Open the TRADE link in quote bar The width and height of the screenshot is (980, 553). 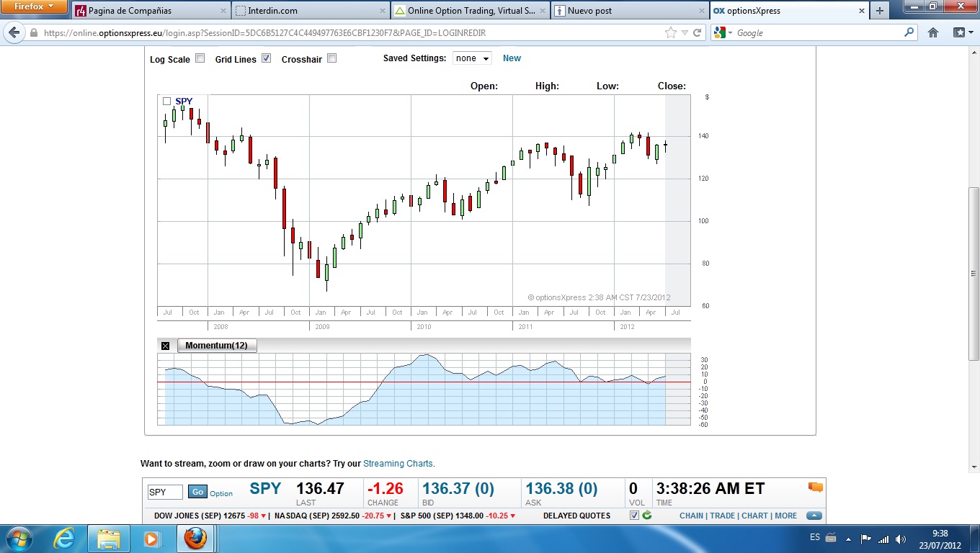(723, 516)
